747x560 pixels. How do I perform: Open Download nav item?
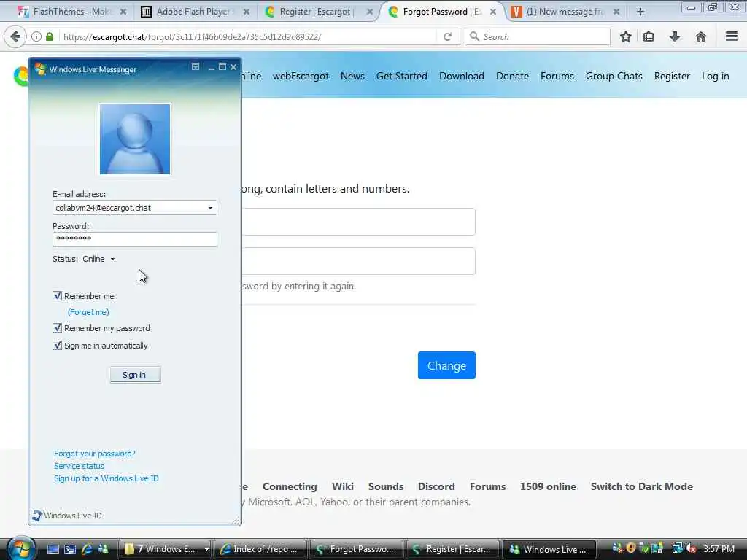click(x=462, y=76)
